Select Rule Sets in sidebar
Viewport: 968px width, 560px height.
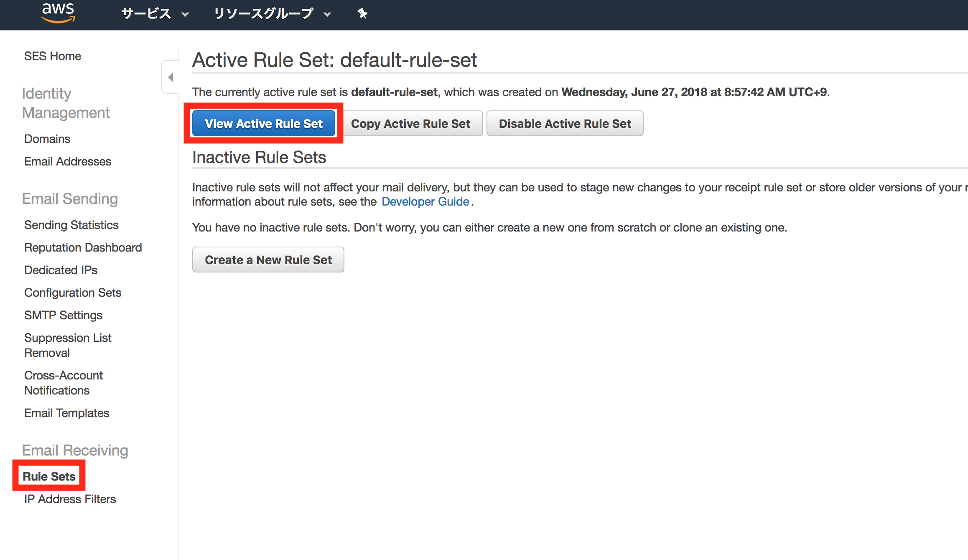(49, 476)
